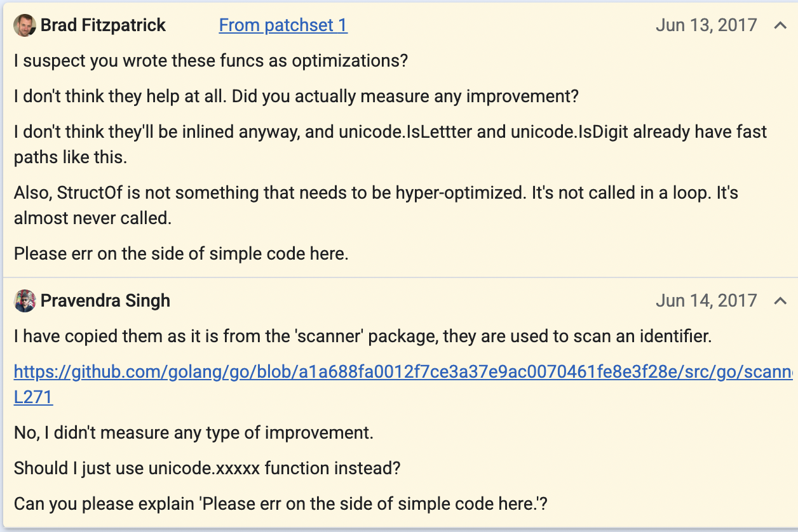
Task: Open the github.com golang scanner link
Action: (x=403, y=371)
